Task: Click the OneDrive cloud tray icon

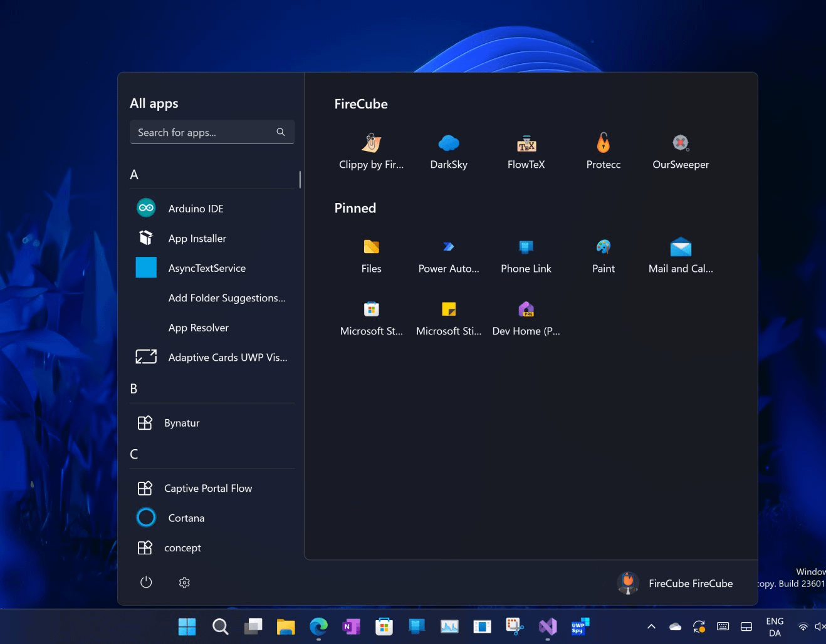Action: click(675, 626)
